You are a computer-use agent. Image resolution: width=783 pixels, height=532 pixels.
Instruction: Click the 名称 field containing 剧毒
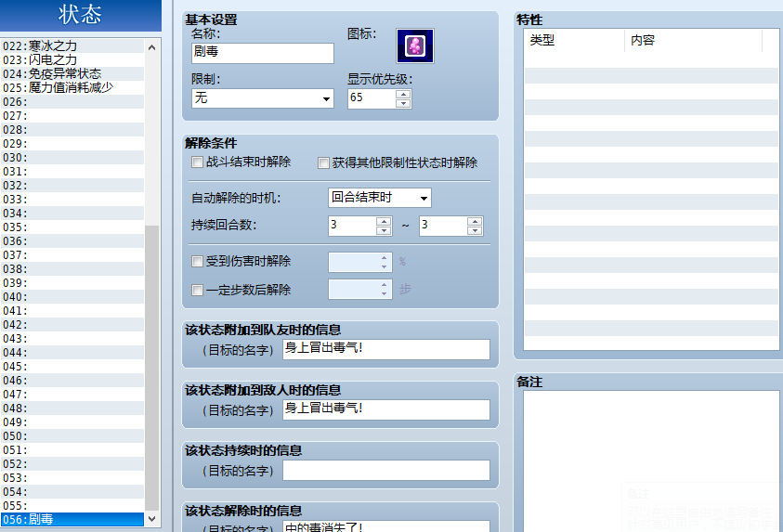[x=263, y=53]
